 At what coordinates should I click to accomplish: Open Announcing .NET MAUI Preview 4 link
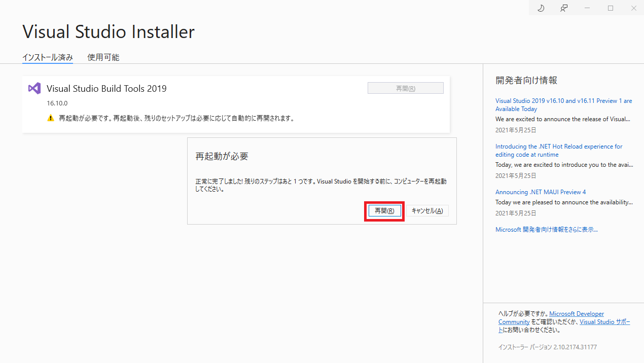tap(540, 192)
